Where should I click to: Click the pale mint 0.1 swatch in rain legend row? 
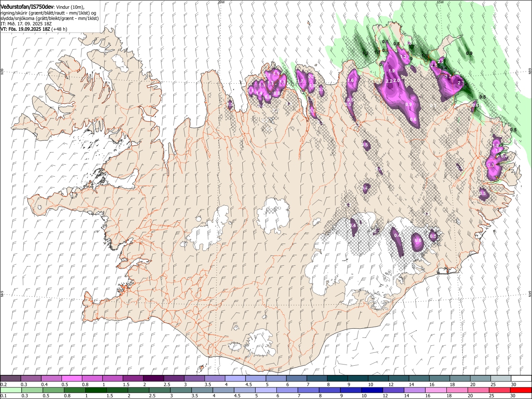[x=11, y=390]
